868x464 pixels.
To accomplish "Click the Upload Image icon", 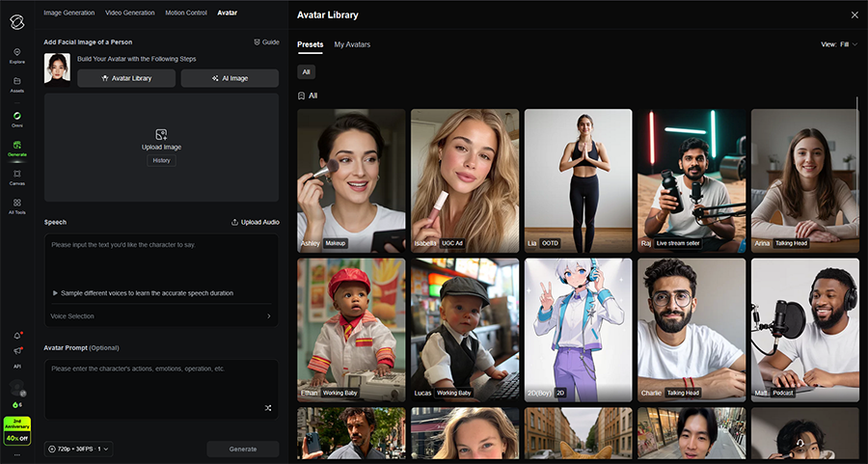I will [x=161, y=134].
